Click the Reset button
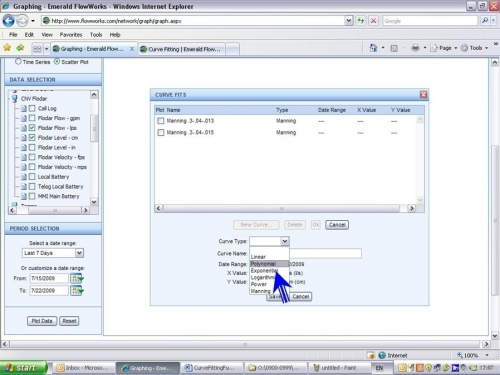This screenshot has width=500, height=375. coord(69,321)
